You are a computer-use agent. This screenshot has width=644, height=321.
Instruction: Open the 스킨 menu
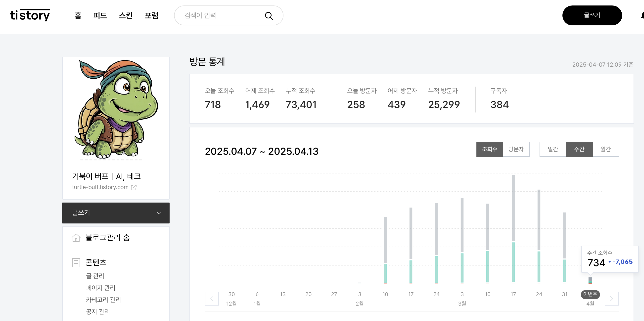click(126, 15)
